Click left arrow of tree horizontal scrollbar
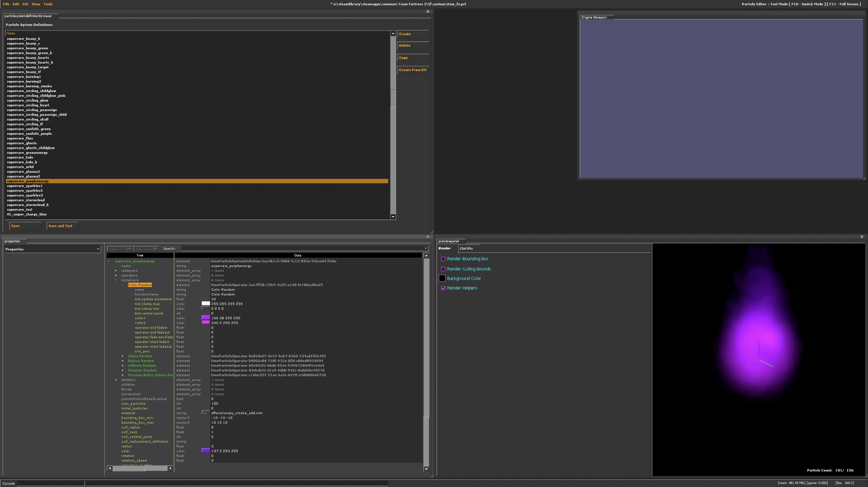The image size is (868, 487). (x=110, y=468)
